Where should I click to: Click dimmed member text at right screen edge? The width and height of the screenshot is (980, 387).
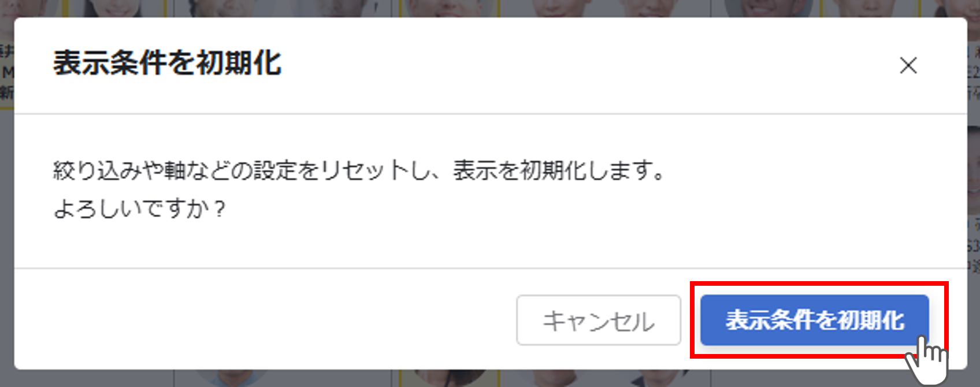(x=974, y=72)
